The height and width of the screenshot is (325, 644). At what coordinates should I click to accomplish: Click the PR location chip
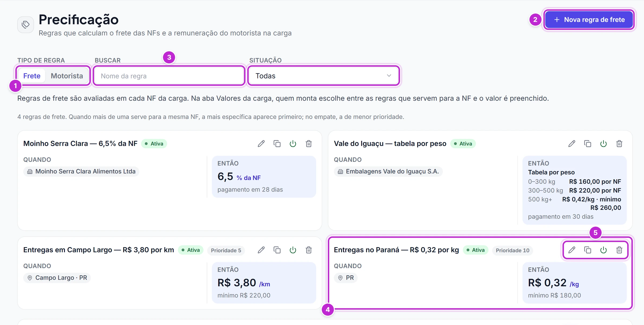tap(346, 278)
